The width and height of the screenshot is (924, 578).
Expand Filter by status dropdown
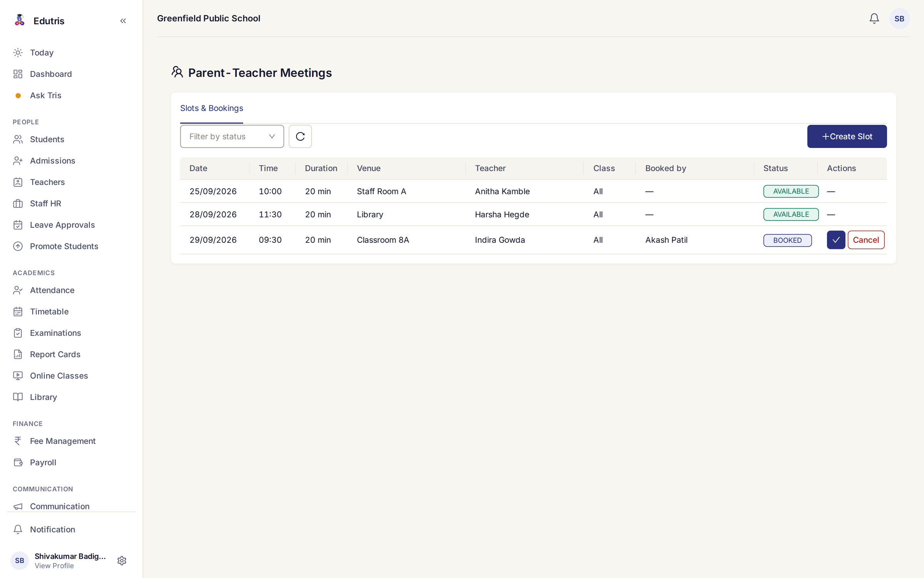[232, 136]
